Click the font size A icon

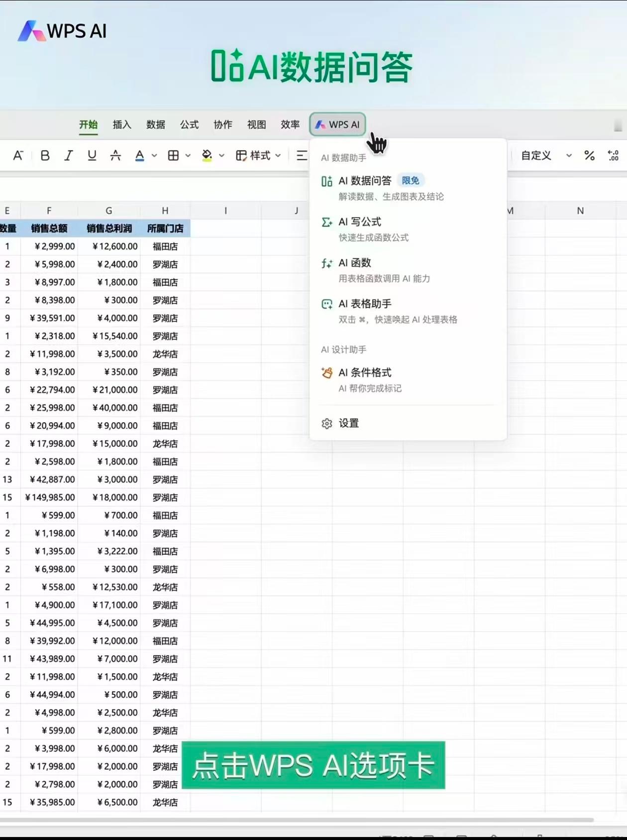point(18,155)
